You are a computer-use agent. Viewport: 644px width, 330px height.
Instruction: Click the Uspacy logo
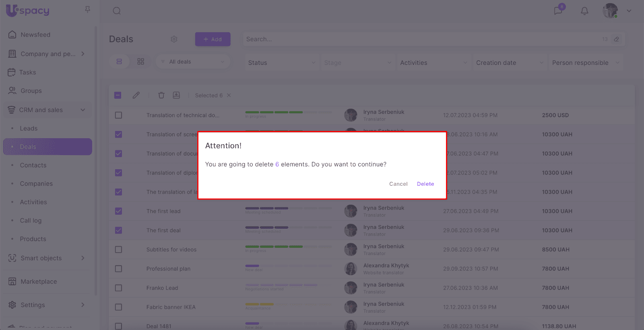coord(28,10)
